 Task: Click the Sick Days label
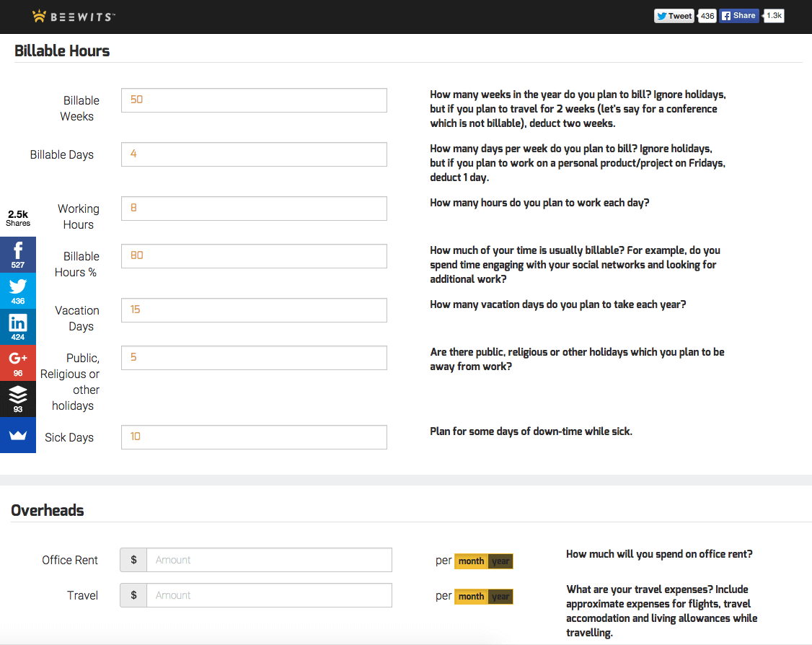coord(69,437)
